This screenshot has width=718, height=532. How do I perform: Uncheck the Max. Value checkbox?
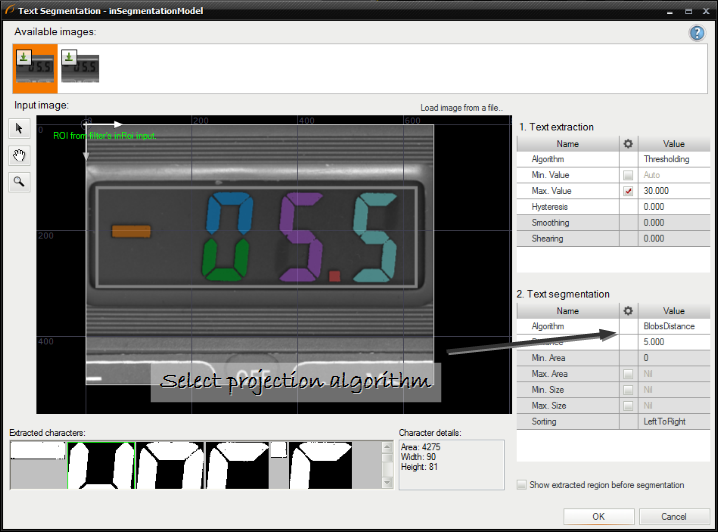(x=627, y=191)
